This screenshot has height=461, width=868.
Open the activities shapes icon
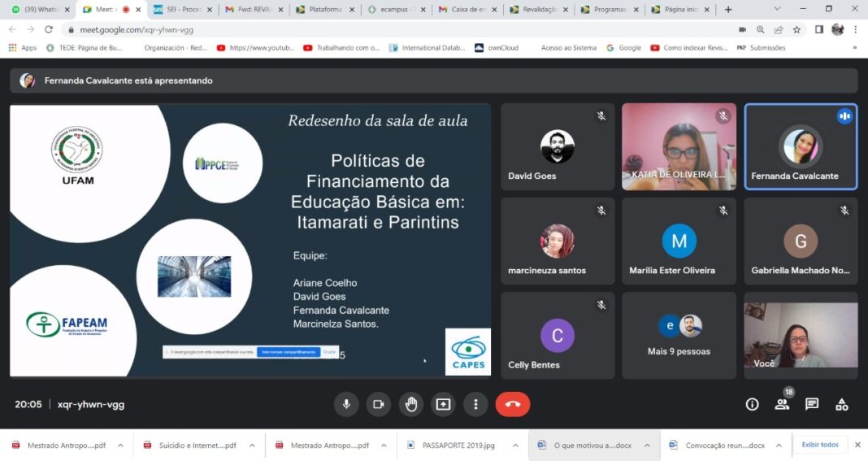tap(842, 404)
